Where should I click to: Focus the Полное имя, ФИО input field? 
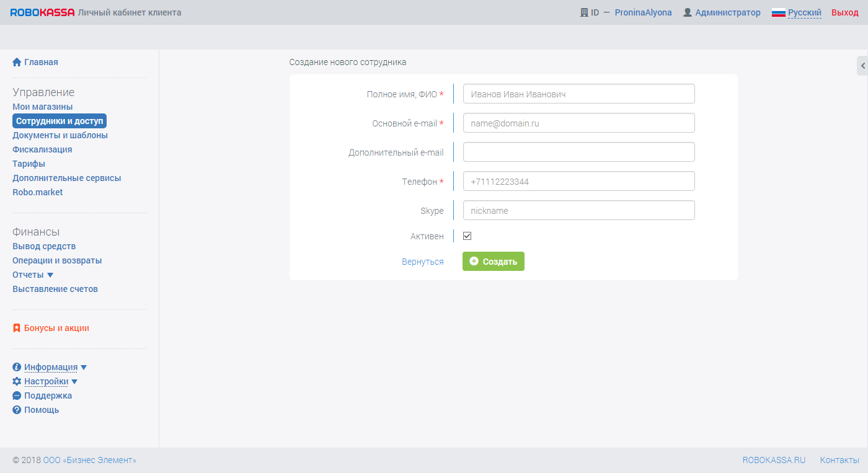579,94
